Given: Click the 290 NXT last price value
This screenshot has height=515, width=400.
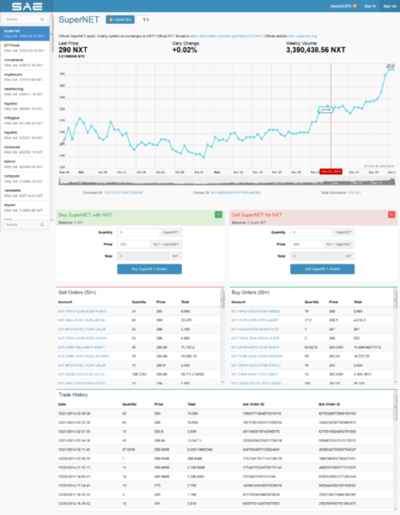Looking at the screenshot, I should click(73, 50).
